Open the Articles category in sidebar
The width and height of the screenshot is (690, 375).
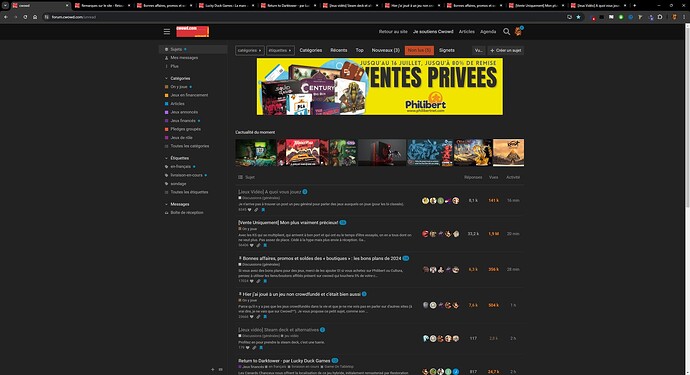pos(175,103)
